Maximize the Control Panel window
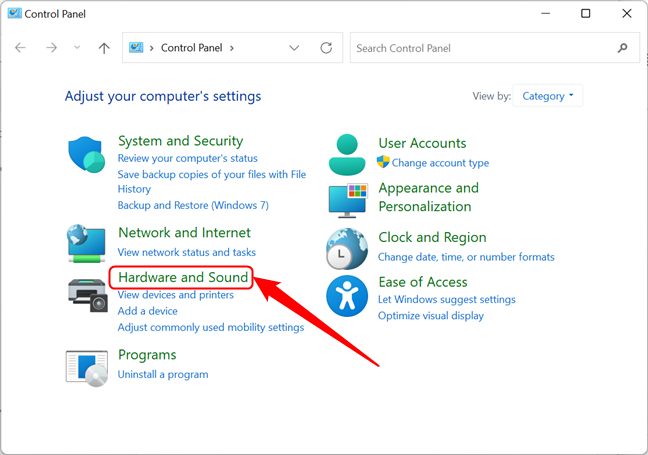 [x=586, y=14]
